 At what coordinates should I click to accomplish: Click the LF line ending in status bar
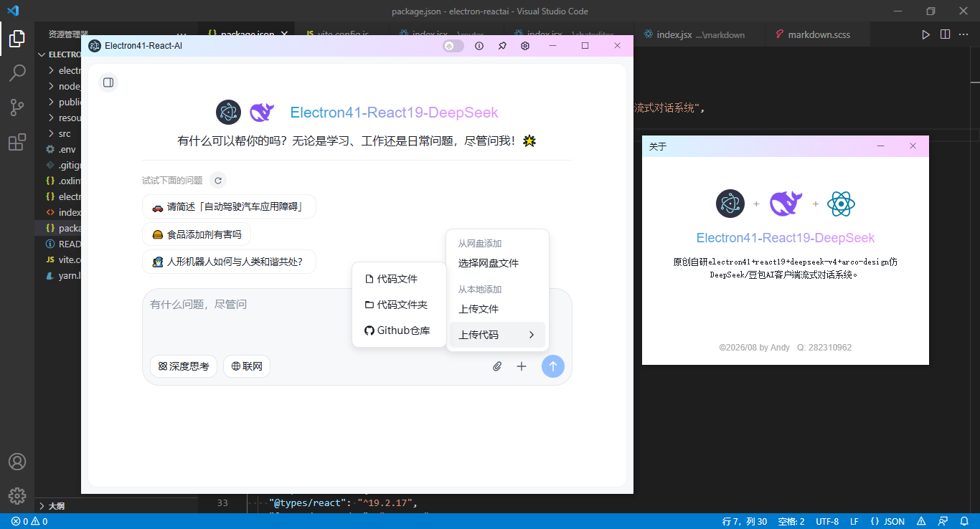point(854,521)
